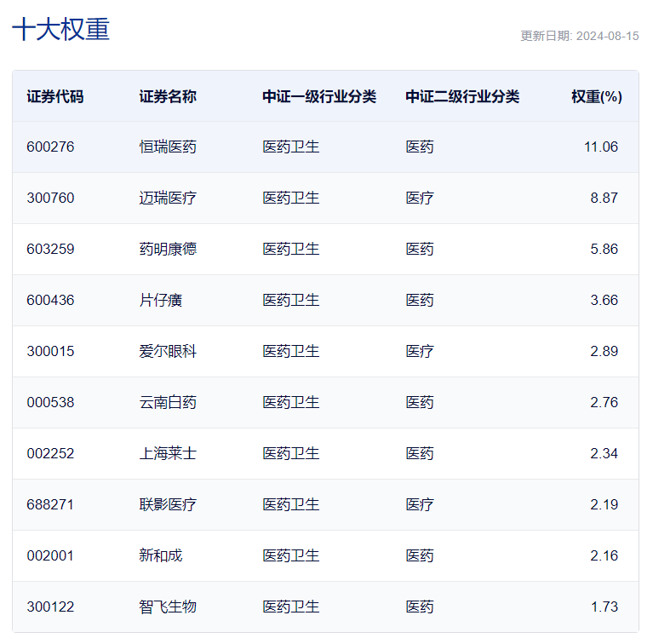Click 医疗 in the 爱尔眼科 row
This screenshot has width=670, height=644.
pyautogui.click(x=420, y=351)
